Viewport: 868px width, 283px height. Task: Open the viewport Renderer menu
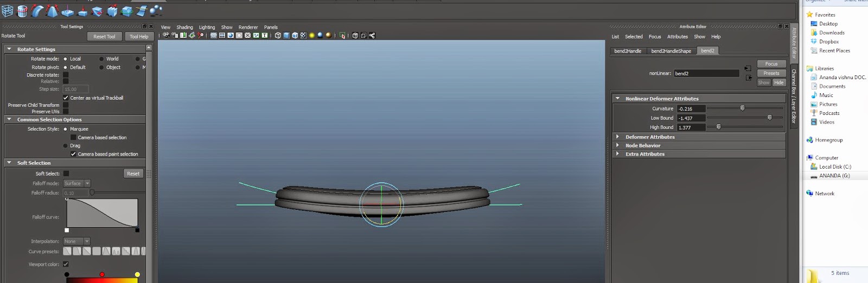click(248, 27)
